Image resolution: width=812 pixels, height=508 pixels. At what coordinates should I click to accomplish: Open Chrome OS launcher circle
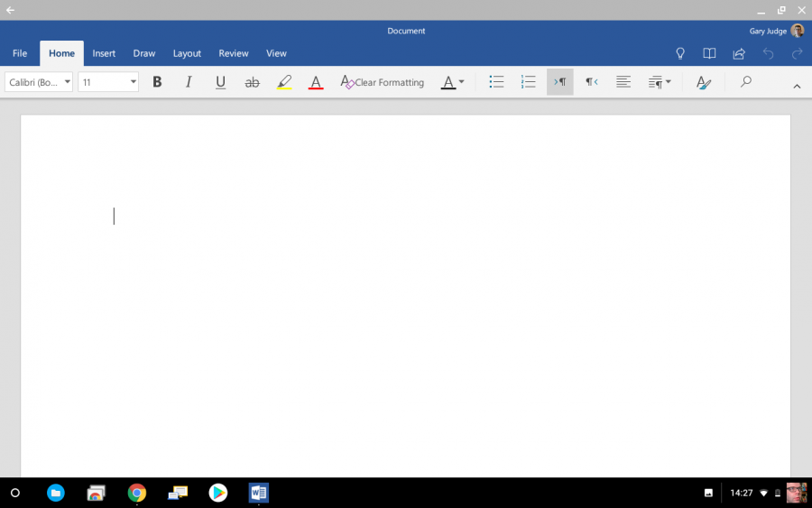[15, 493]
